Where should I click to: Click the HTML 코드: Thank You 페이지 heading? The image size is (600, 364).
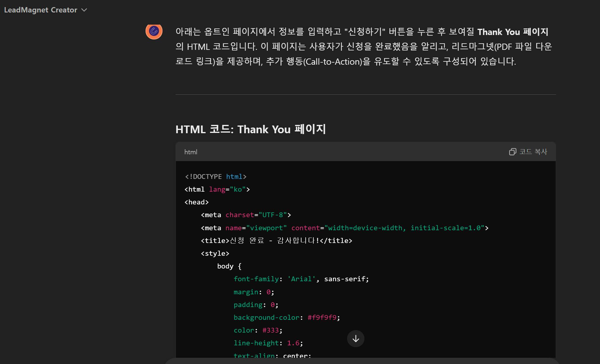tap(250, 129)
